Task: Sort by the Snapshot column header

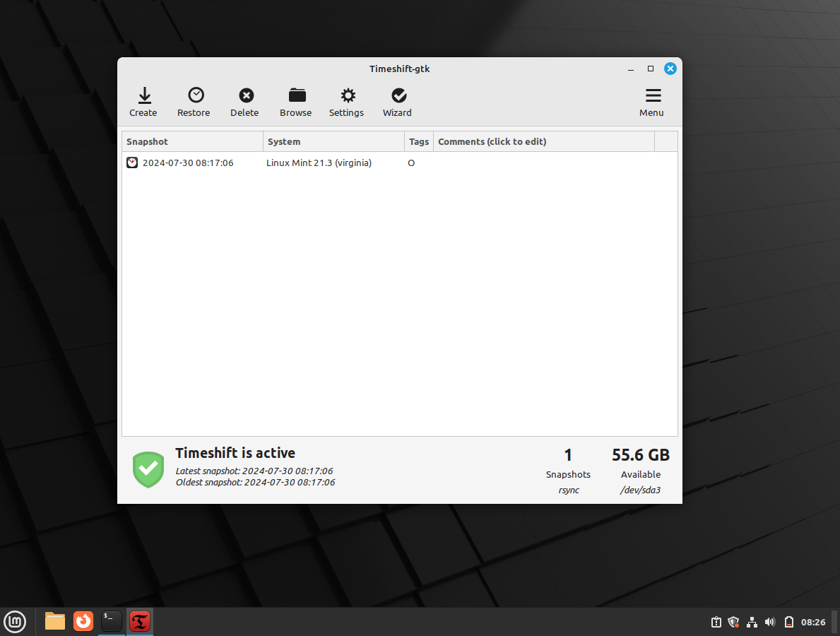Action: [x=192, y=141]
